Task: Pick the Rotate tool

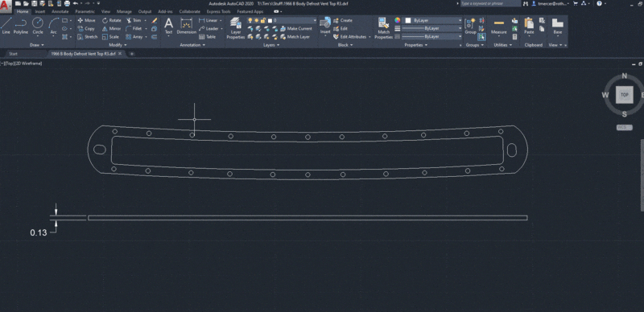Action: pyautogui.click(x=112, y=21)
